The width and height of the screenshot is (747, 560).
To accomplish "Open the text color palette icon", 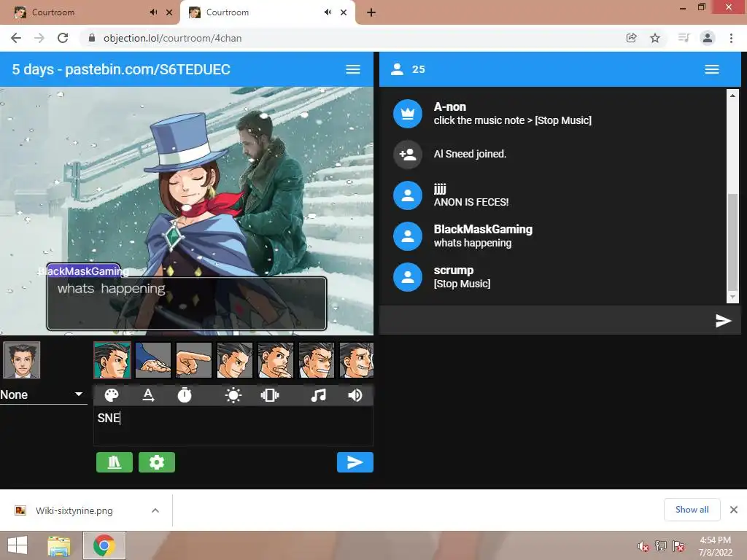I will point(112,395).
